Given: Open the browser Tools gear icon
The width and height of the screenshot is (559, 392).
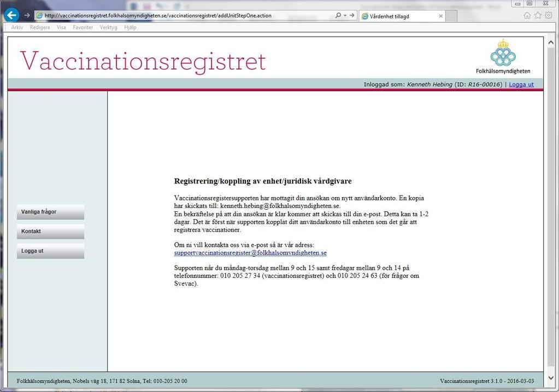Looking at the screenshot, I should [x=549, y=15].
